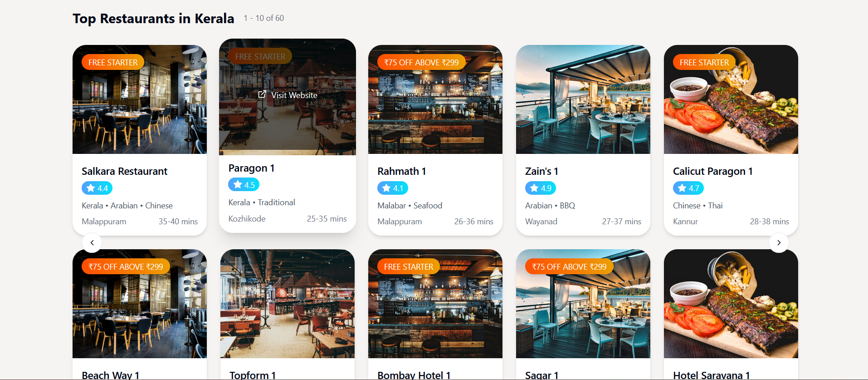Click the Visit Website external link icon
Image resolution: width=868 pixels, height=380 pixels.
pos(262,94)
